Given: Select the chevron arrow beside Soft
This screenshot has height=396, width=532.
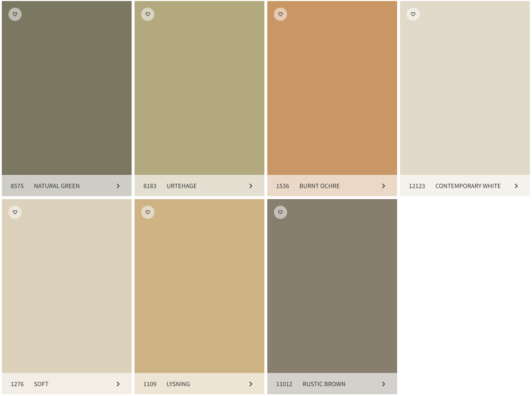Looking at the screenshot, I should tap(118, 384).
